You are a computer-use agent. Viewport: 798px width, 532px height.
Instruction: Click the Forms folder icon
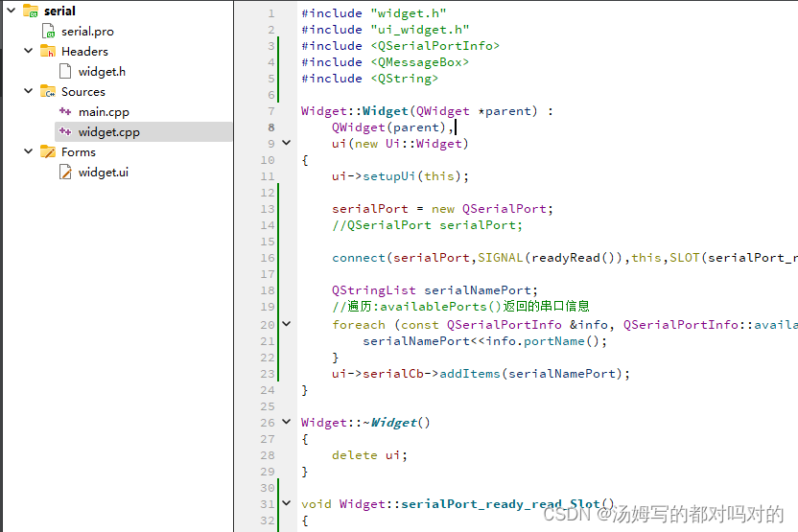(x=48, y=151)
